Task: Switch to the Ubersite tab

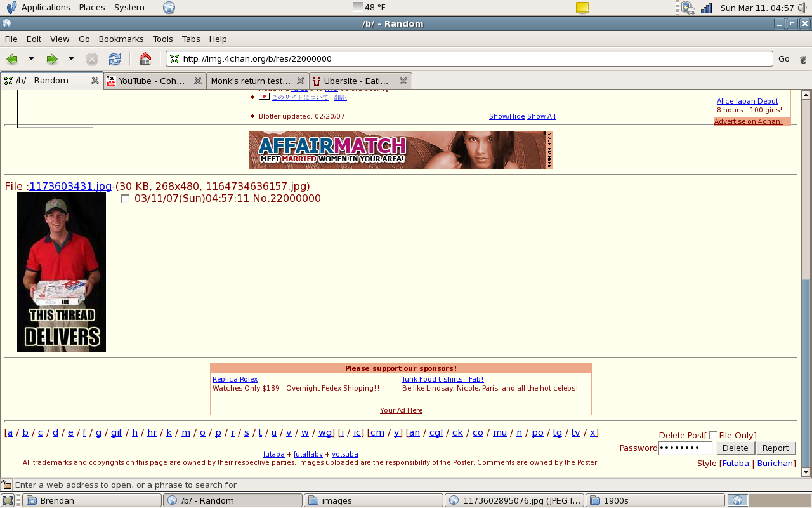Action: 360,81
